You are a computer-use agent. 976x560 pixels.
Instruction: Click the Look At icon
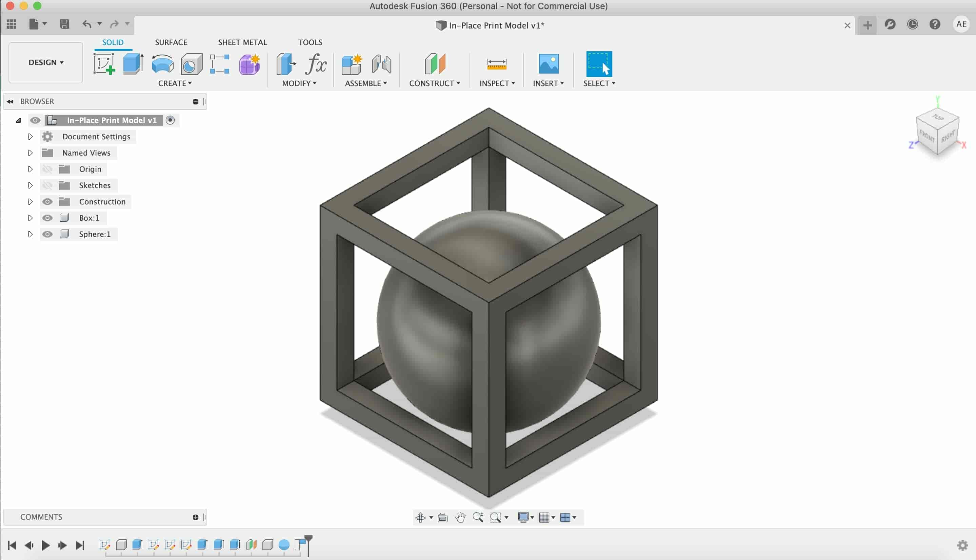[443, 518]
